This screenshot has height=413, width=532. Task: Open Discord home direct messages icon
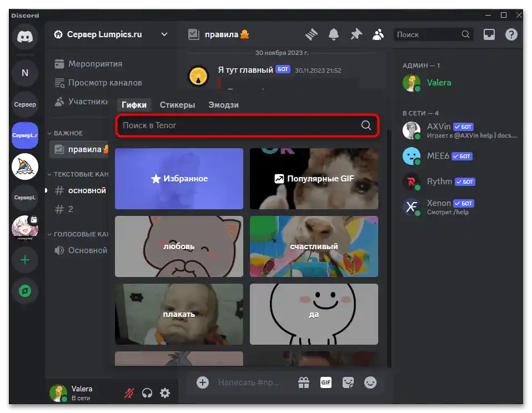coord(25,36)
